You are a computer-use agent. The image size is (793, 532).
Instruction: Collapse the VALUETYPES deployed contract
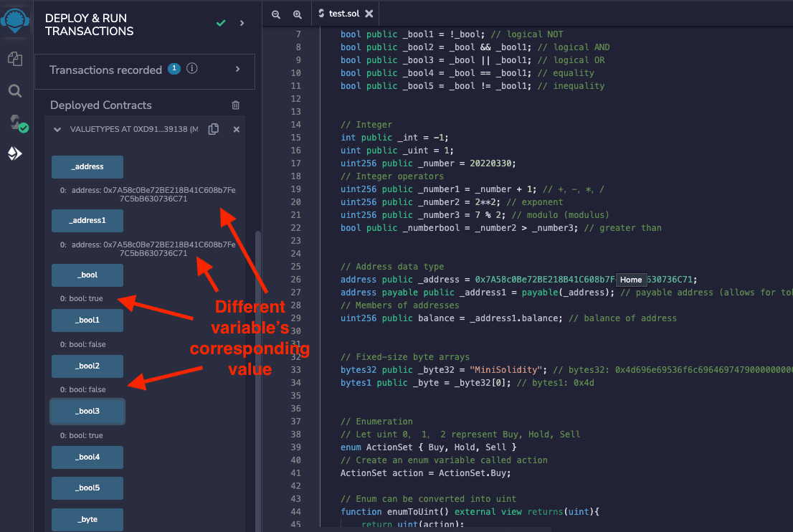pos(57,130)
